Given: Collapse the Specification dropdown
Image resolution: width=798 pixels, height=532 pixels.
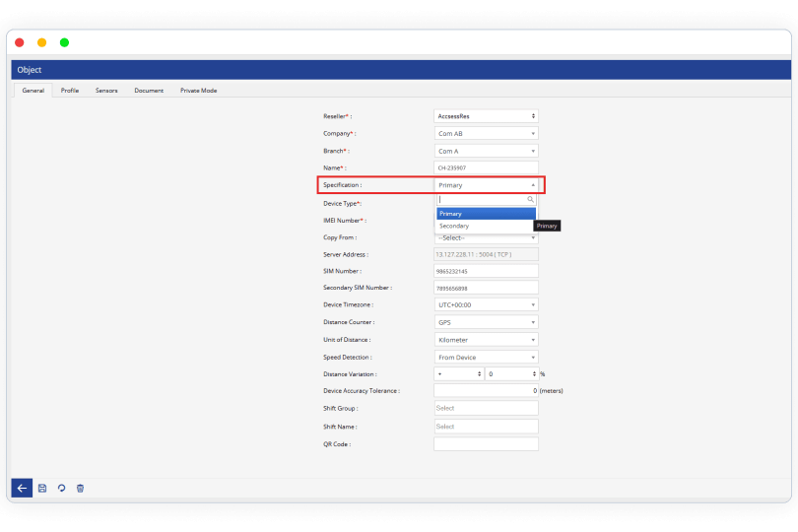Looking at the screenshot, I should (486, 185).
